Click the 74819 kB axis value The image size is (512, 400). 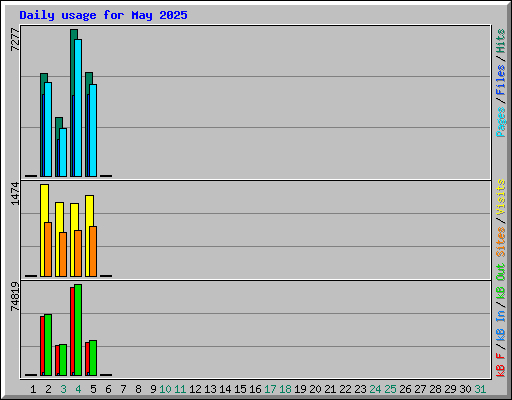[15, 296]
